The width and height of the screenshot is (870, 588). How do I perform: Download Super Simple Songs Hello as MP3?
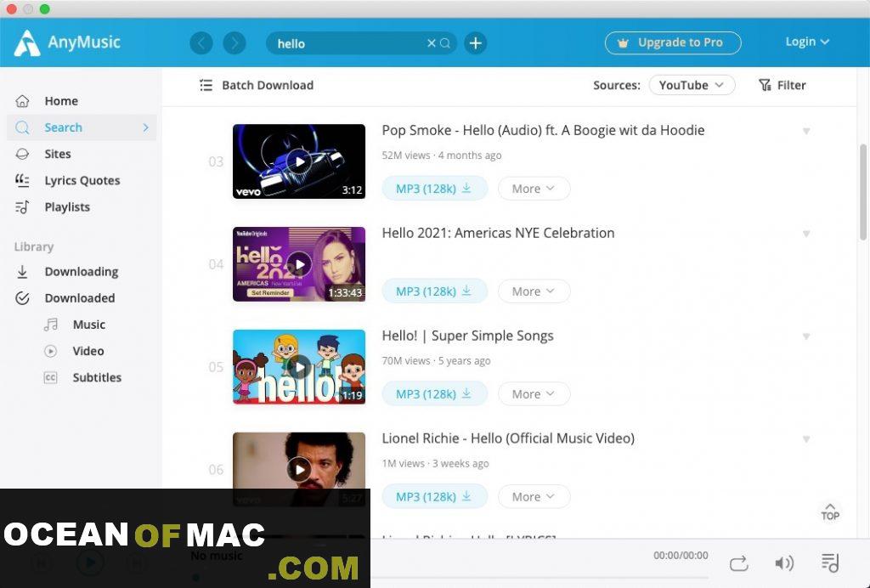coord(434,394)
